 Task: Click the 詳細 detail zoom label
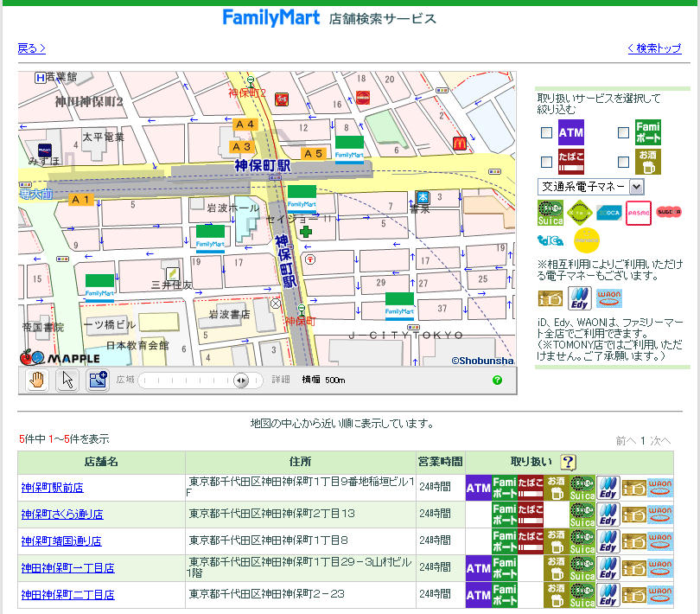click(281, 380)
